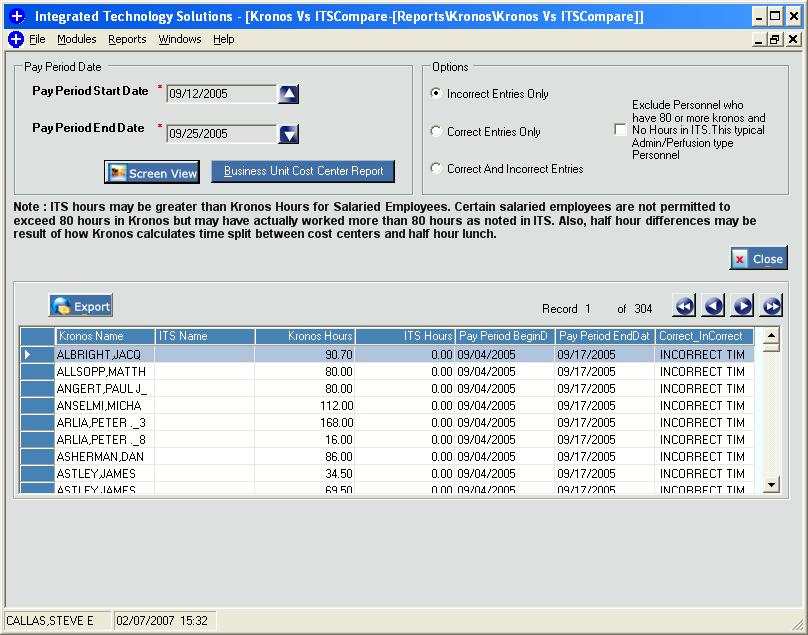
Task: Click the grid scrollbar up arrow
Action: [x=771, y=336]
